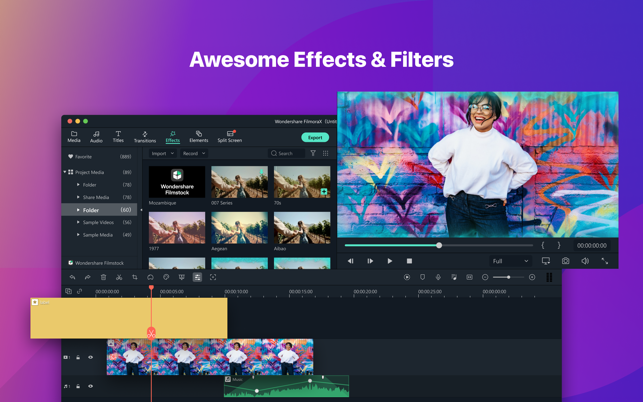Open the Split Screen tab
The width and height of the screenshot is (643, 402).
pos(230,137)
